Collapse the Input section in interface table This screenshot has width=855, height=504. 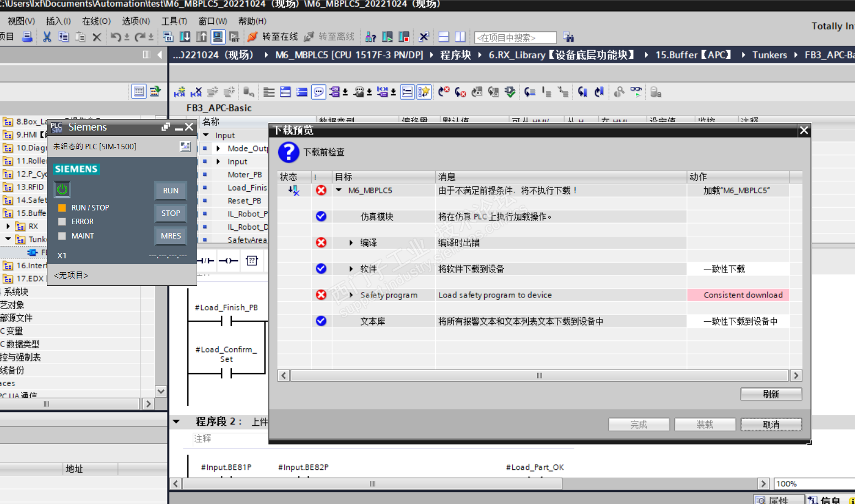click(206, 135)
